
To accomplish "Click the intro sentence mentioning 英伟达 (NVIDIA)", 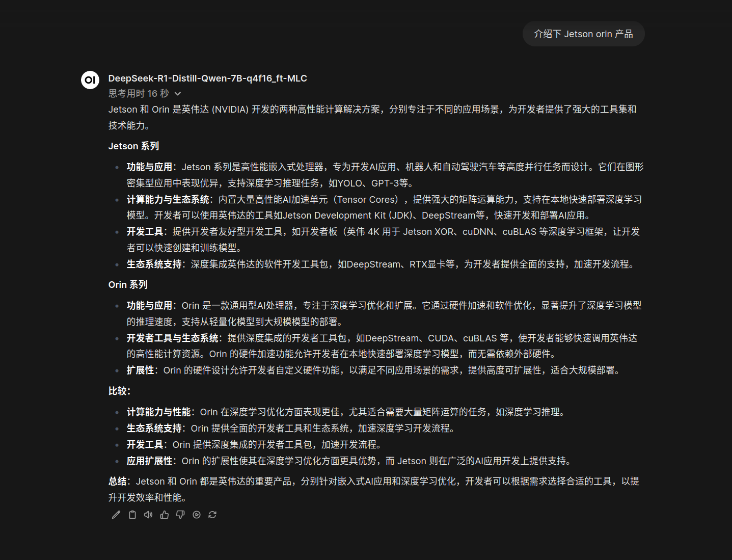I will [x=372, y=117].
